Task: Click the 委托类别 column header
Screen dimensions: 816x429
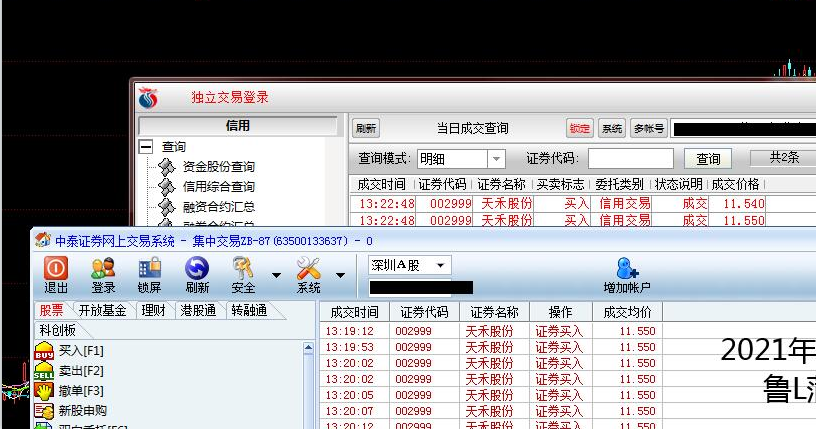Action: coord(619,184)
